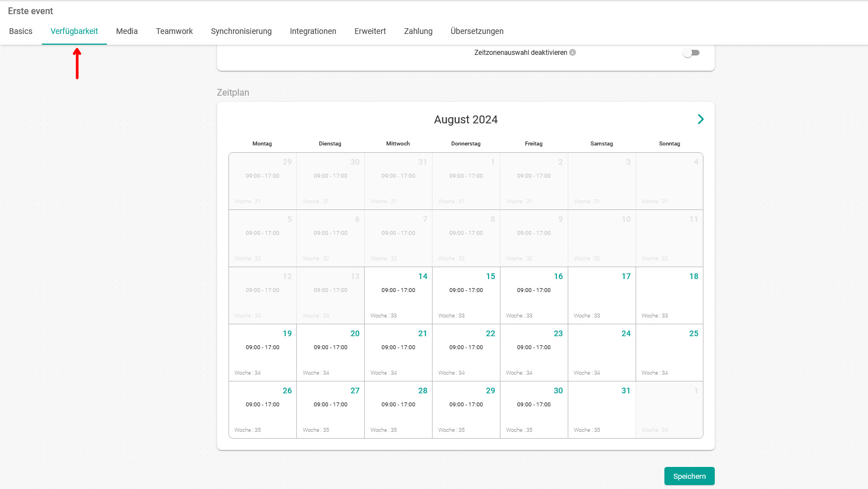This screenshot has width=868, height=489.
Task: Click the Sonntag column header
Action: 670,144
